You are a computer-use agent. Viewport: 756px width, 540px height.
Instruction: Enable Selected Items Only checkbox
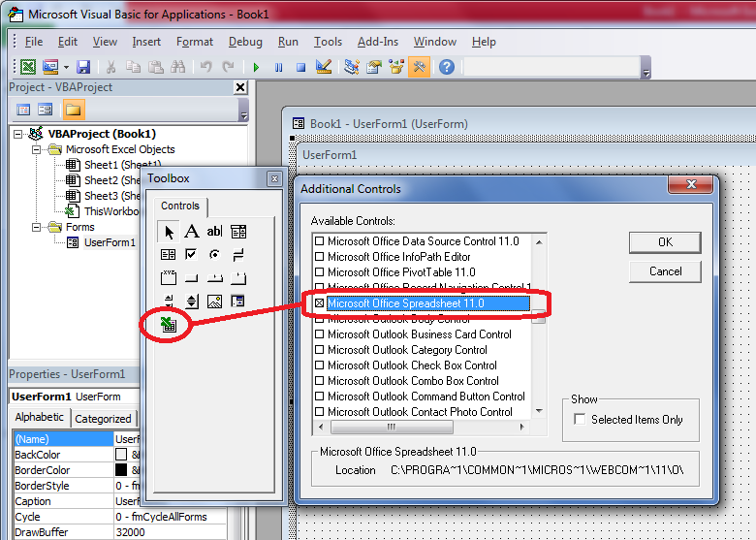tap(580, 420)
